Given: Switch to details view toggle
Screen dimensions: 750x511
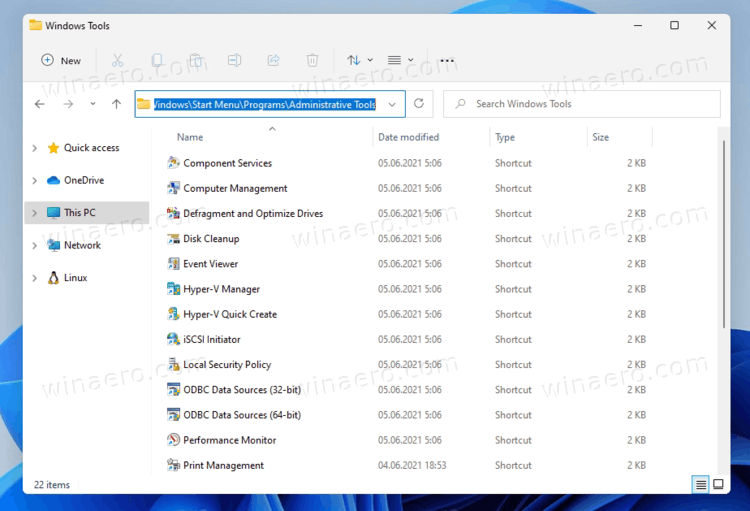Looking at the screenshot, I should tap(701, 485).
